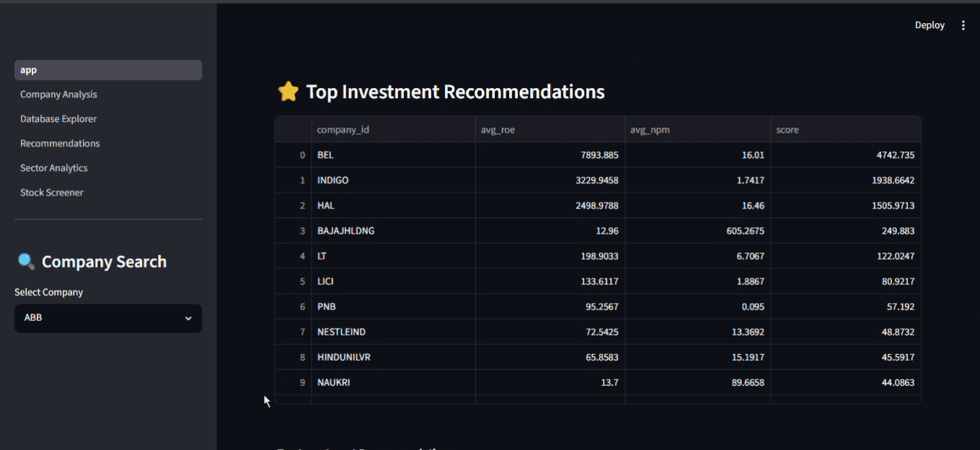Click the score value 1938.6642
980x450 pixels.
(846, 180)
